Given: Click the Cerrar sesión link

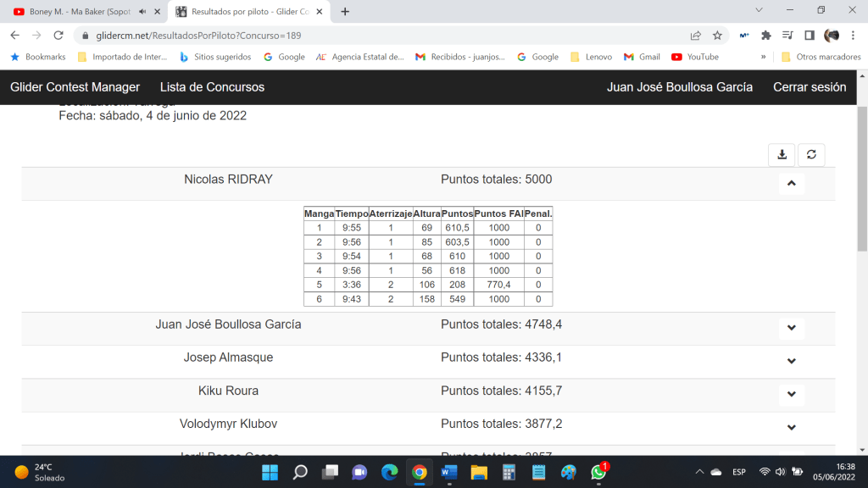Looking at the screenshot, I should point(810,87).
